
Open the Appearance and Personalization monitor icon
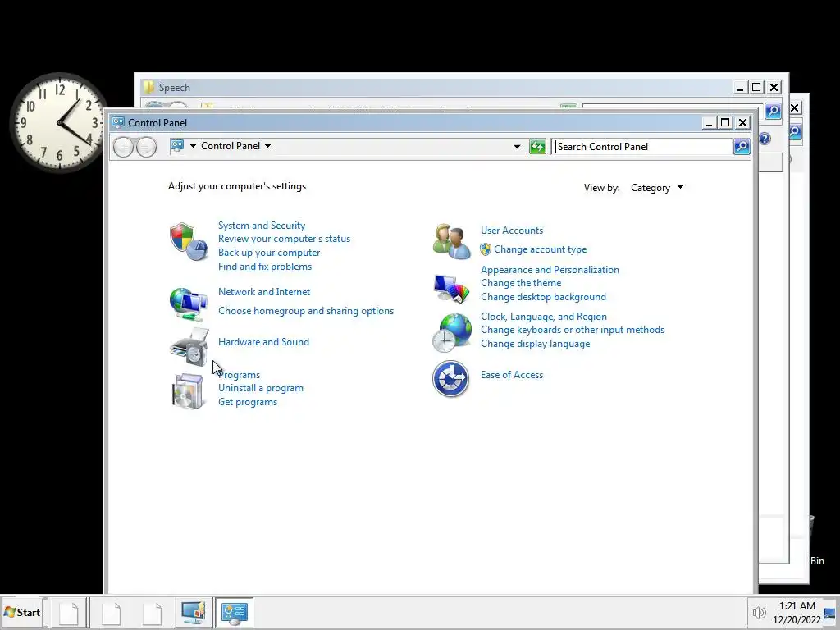tap(452, 288)
